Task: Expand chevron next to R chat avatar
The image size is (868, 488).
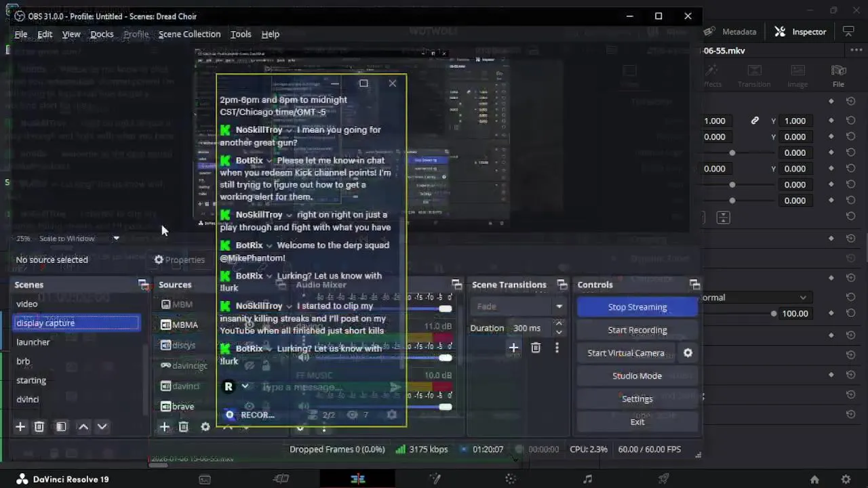Action: tap(245, 386)
